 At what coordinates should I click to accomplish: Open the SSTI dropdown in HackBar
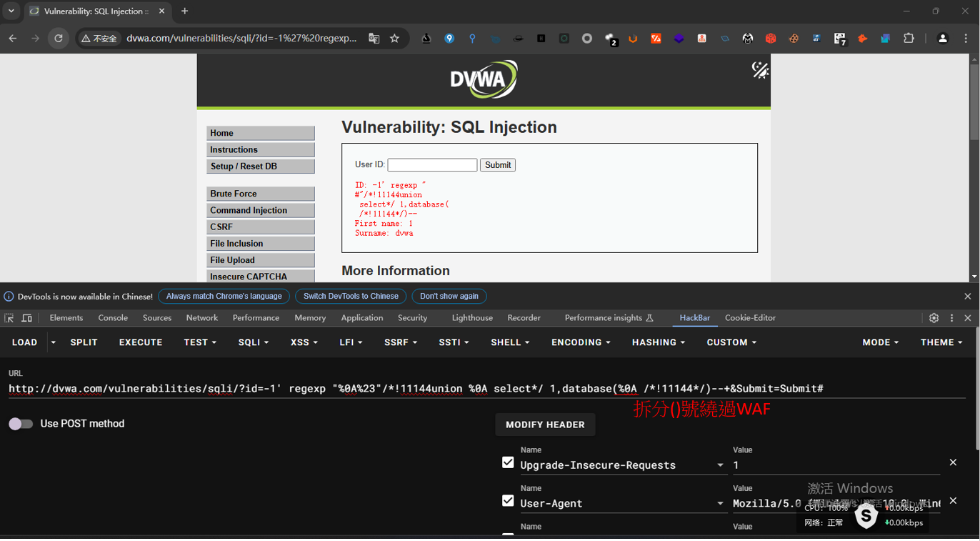455,342
